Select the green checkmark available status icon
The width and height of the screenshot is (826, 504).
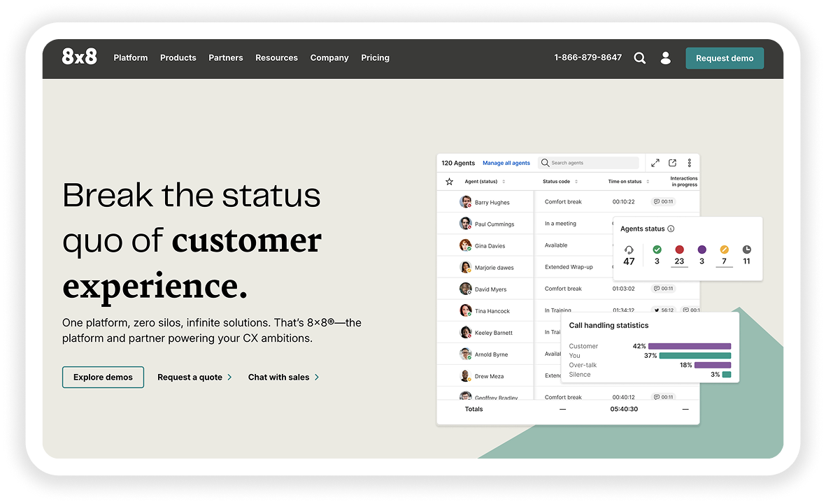coord(657,250)
